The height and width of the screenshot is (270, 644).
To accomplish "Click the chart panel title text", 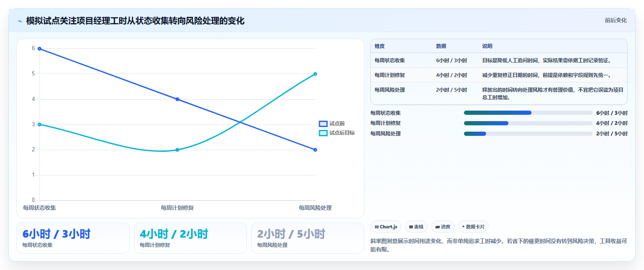I will [135, 21].
